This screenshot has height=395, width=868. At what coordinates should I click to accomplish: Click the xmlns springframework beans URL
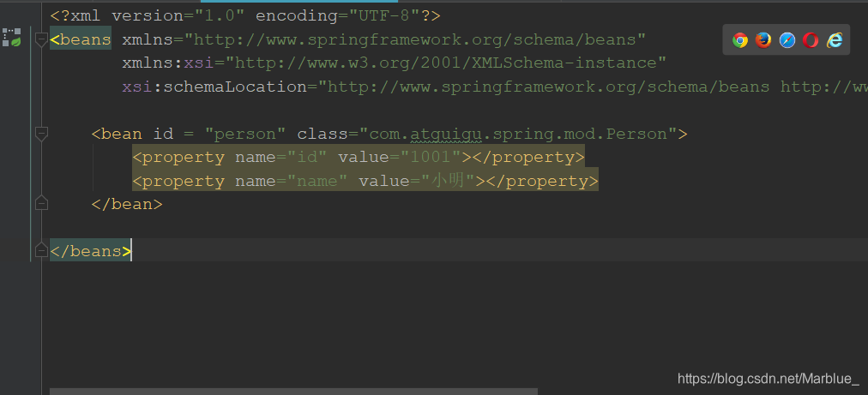coord(415,39)
